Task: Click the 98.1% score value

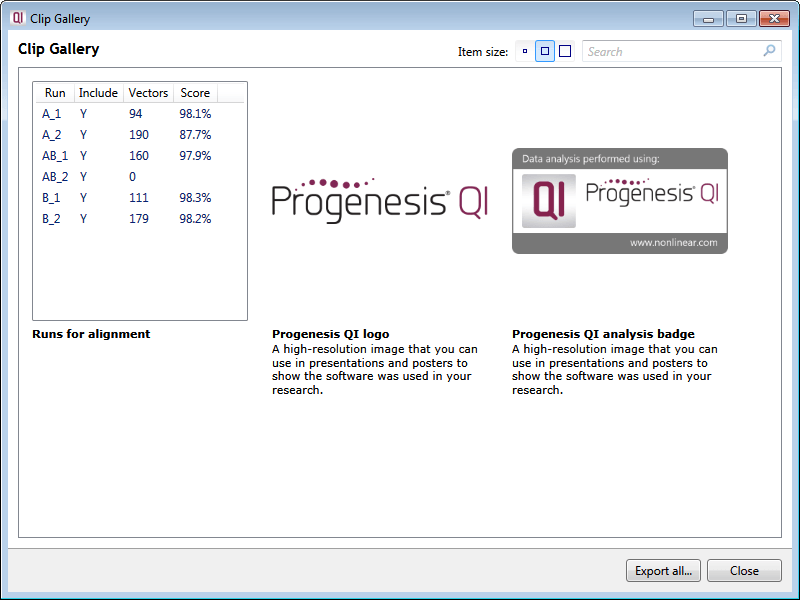Action: [x=195, y=114]
